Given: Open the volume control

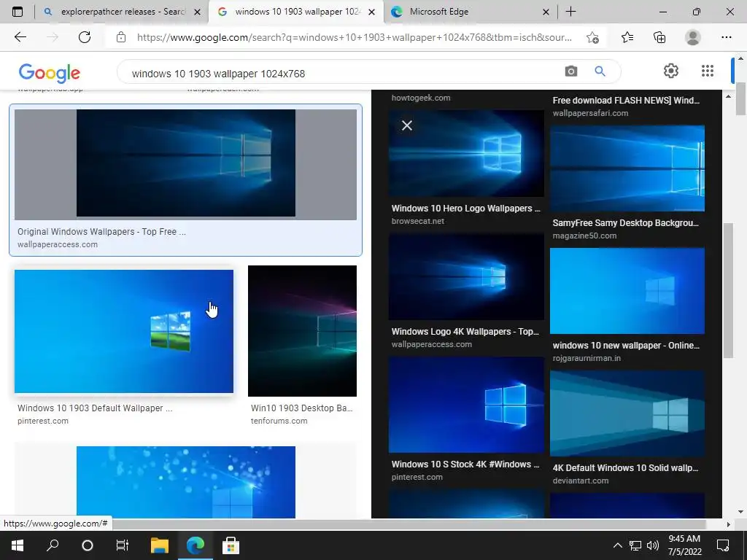Looking at the screenshot, I should (653, 545).
